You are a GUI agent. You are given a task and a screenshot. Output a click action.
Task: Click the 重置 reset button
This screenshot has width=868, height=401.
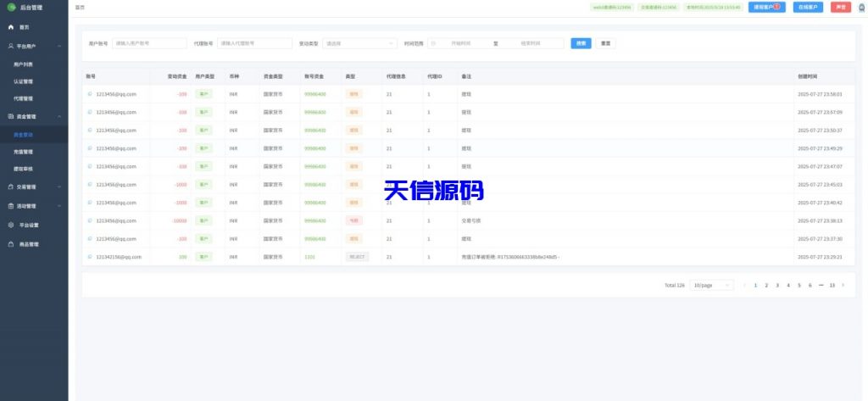605,43
